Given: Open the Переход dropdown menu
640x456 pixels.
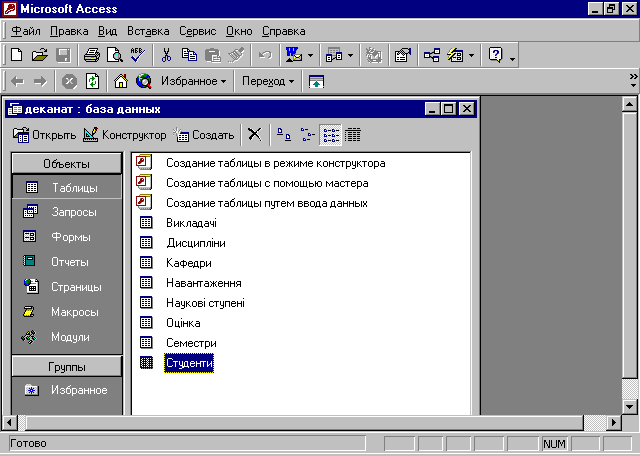Looking at the screenshot, I should tap(268, 81).
